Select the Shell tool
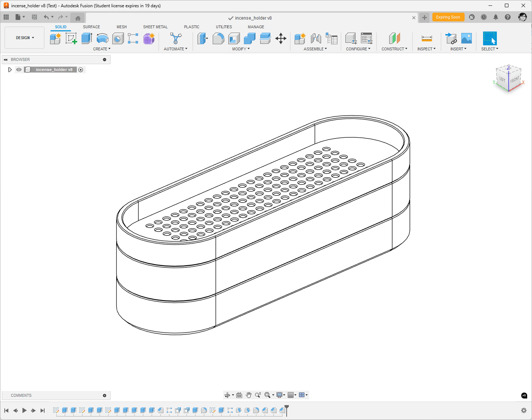 (234, 38)
